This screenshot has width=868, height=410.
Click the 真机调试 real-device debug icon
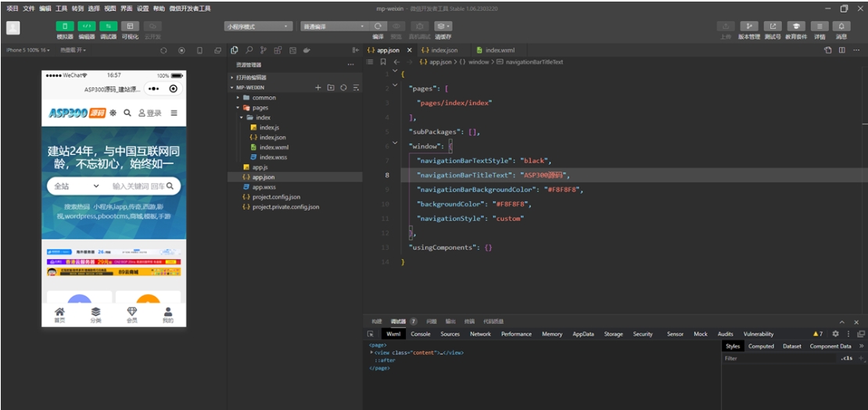420,26
